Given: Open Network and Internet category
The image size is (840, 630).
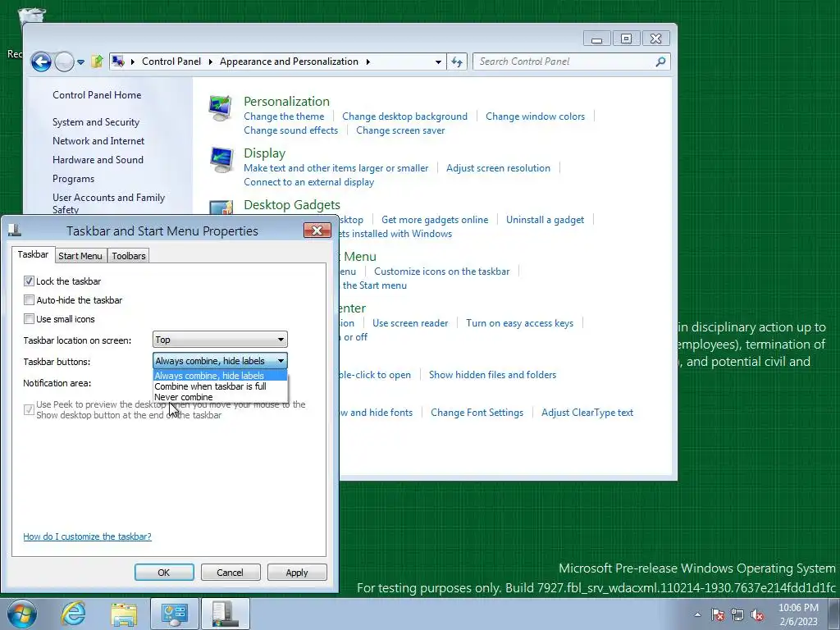Looking at the screenshot, I should pos(98,141).
